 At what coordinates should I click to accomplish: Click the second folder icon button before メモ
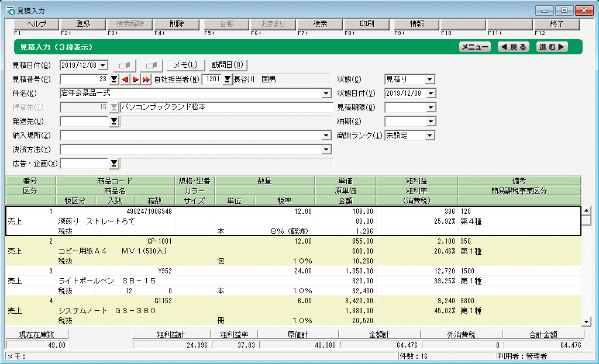[x=152, y=65]
